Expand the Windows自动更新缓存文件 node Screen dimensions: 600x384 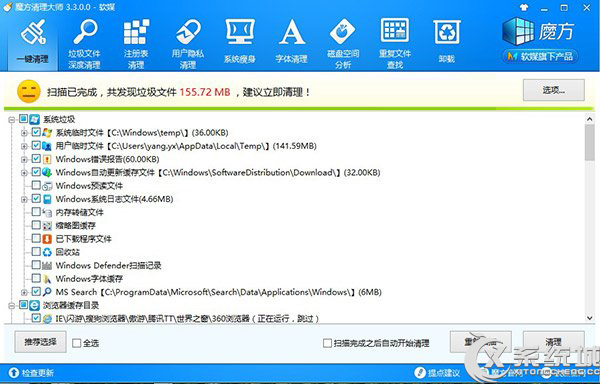point(24,173)
